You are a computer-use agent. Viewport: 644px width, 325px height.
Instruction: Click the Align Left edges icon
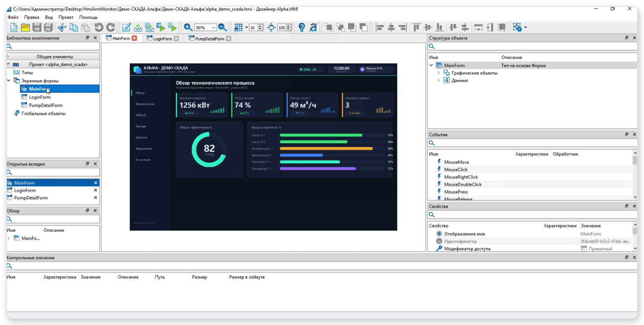pos(380,27)
